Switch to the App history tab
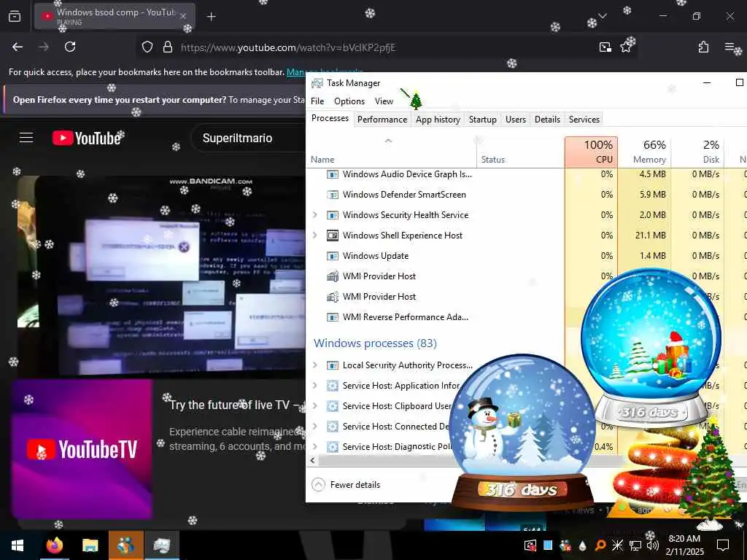Image resolution: width=747 pixels, height=560 pixels. (x=438, y=120)
